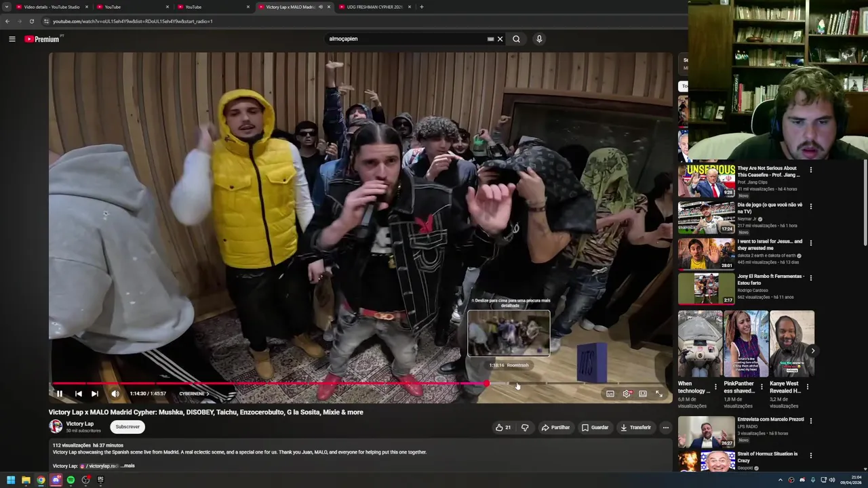This screenshot has height=488, width=868.
Task: Pause the video playback
Action: pyautogui.click(x=59, y=394)
